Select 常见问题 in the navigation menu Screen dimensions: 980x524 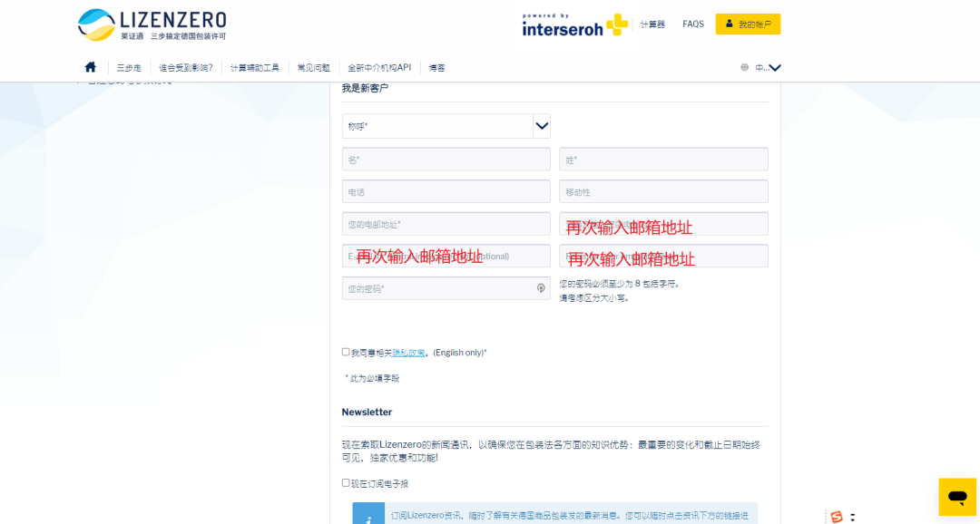click(x=313, y=67)
